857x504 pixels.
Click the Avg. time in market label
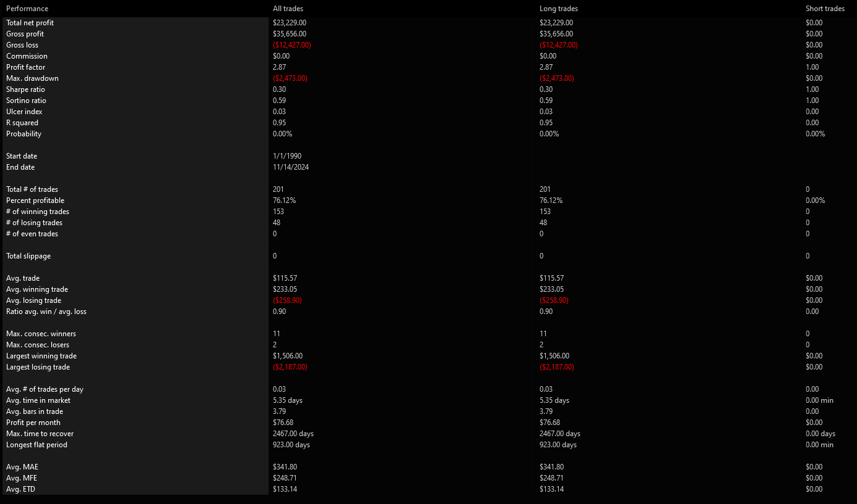tap(38, 400)
